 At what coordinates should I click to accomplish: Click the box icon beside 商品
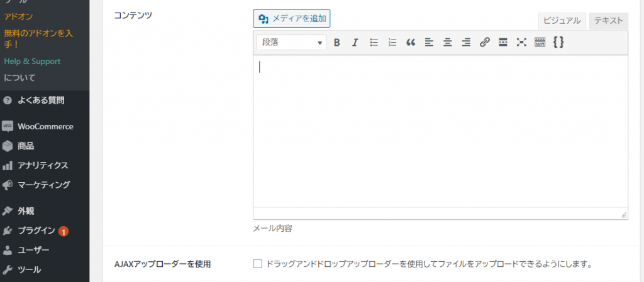click(8, 146)
